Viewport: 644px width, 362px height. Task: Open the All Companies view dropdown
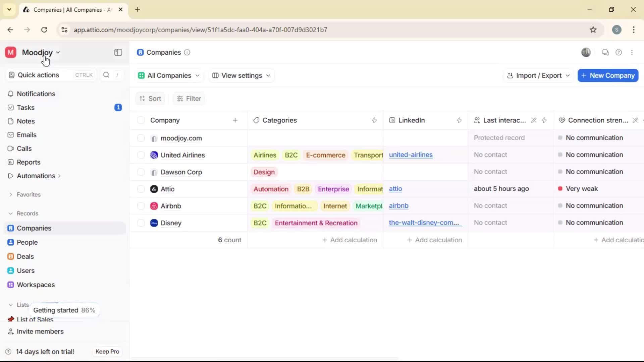pyautogui.click(x=169, y=75)
